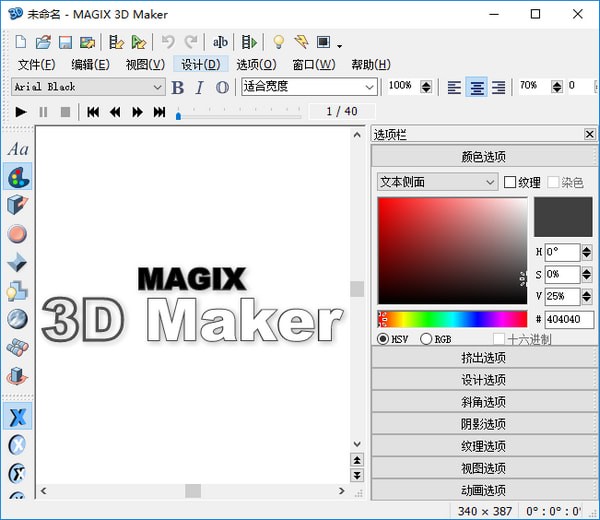Select the animation cylinders tool

[18, 347]
